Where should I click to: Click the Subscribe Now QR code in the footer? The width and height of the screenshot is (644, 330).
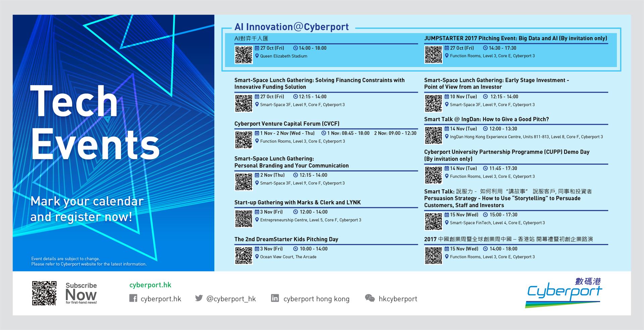44,293
